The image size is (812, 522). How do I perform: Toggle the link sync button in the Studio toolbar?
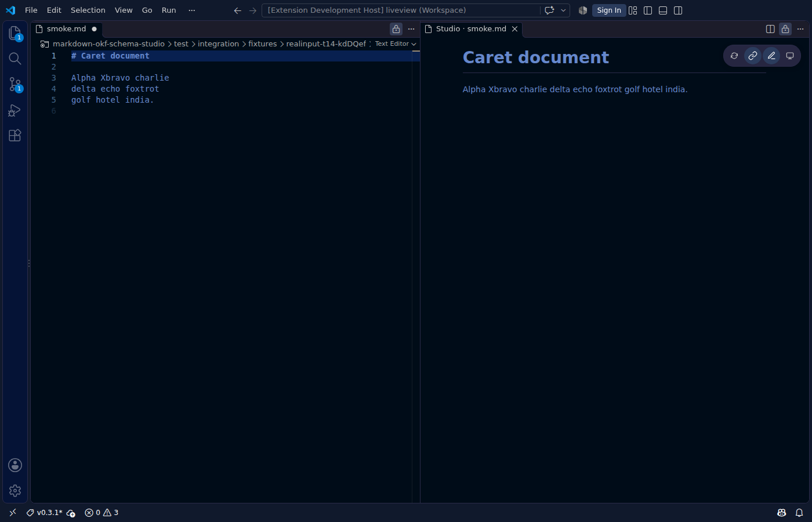pyautogui.click(x=753, y=56)
